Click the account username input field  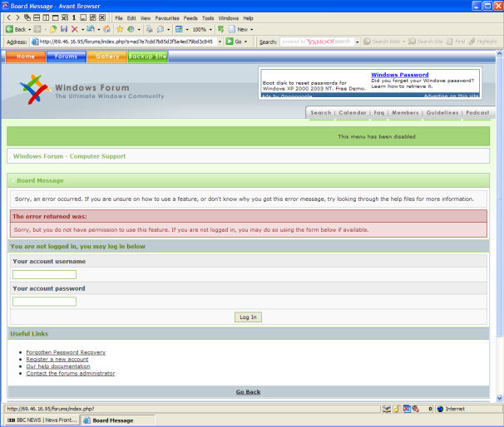coord(44,274)
